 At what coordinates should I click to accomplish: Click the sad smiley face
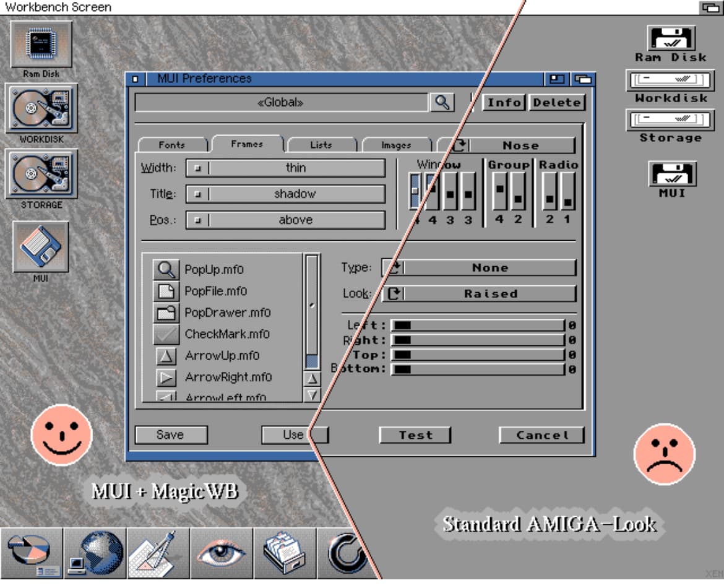coord(665,454)
